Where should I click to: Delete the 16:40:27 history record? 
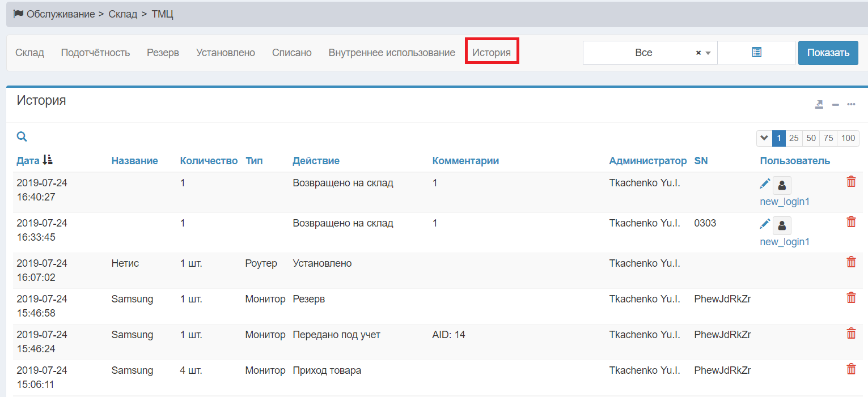click(851, 182)
